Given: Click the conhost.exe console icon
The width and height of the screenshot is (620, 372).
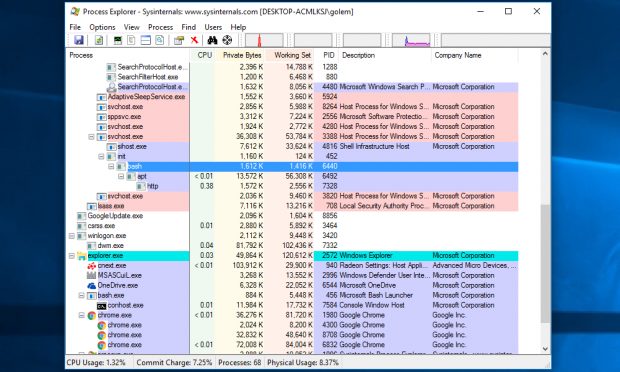Looking at the screenshot, I should 102,306.
